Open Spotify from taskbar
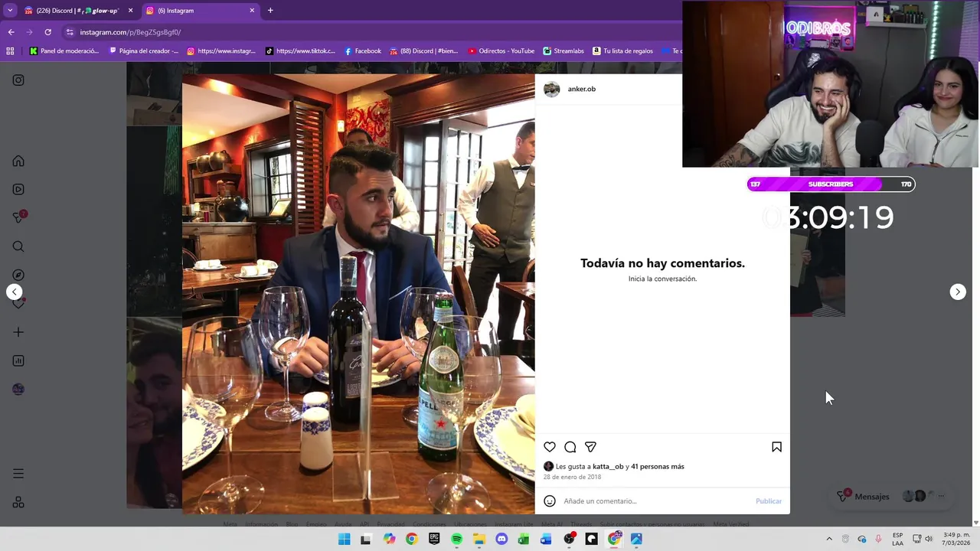 (x=456, y=540)
